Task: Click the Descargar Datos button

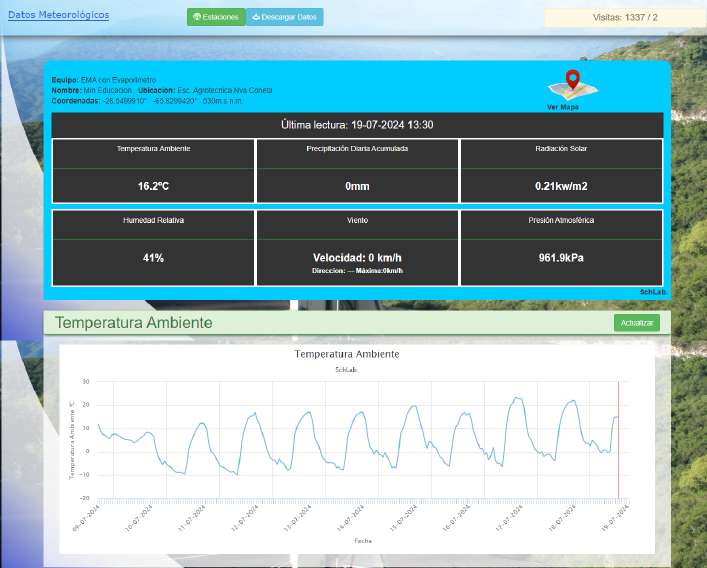Action: pos(285,17)
